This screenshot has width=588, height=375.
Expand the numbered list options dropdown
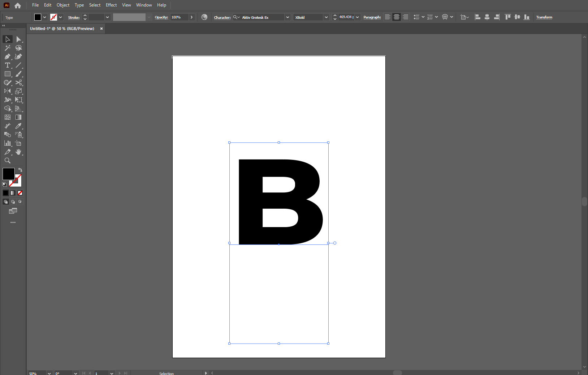[x=436, y=17]
